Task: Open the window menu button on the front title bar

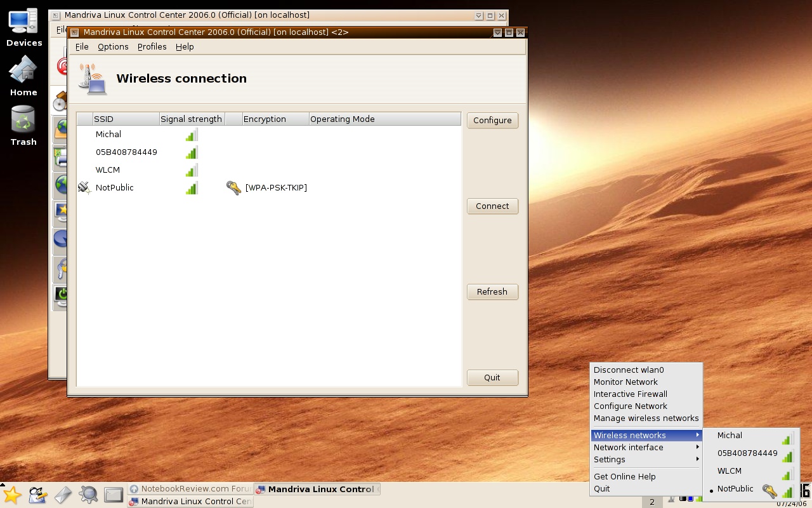Action: coord(74,32)
